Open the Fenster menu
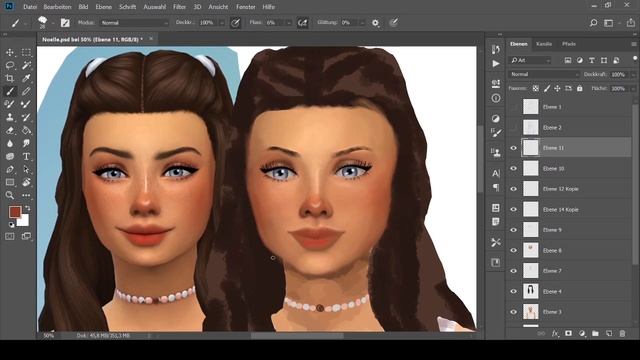The height and width of the screenshot is (360, 640). tap(246, 7)
